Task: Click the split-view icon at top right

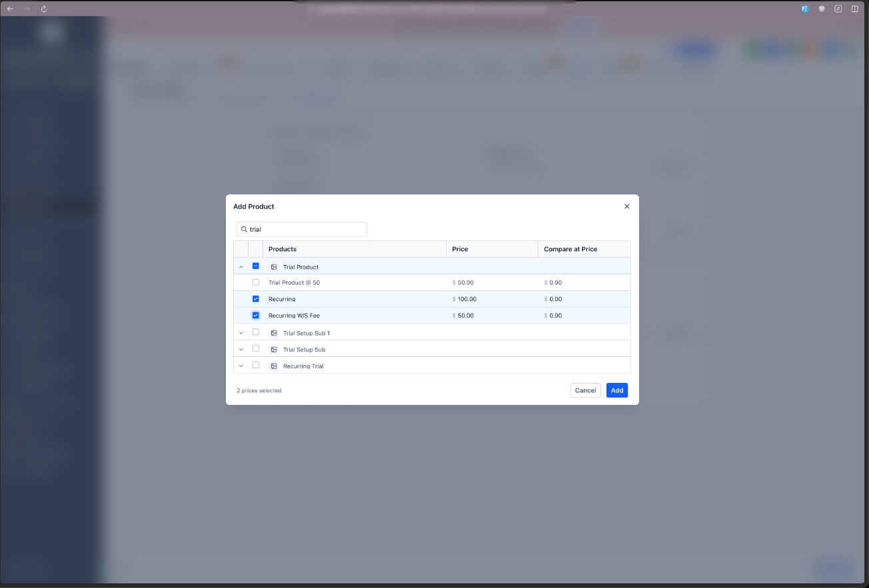Action: click(x=854, y=9)
